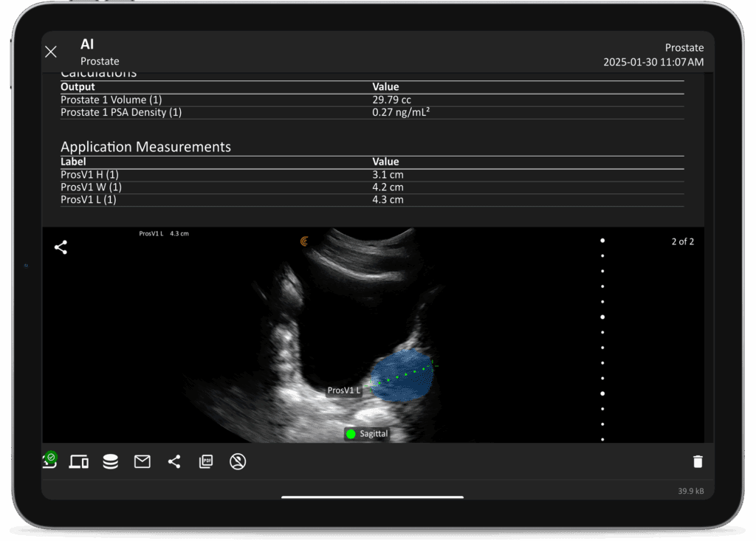Open the database storage icon
Viewport: 756px width, 541px height.
pos(111,462)
